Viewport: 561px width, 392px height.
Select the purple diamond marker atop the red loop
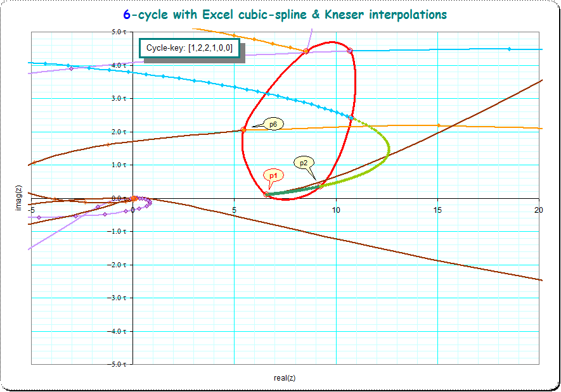click(x=349, y=51)
